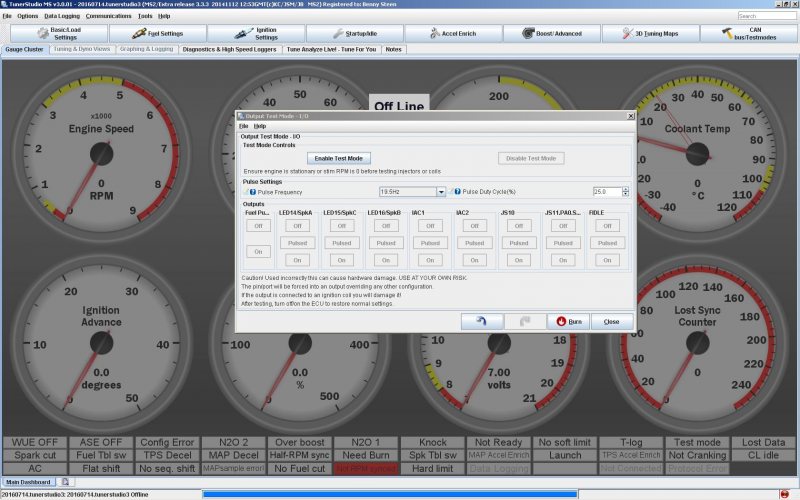Open the Fuel Settings toolbar menu

[158, 34]
